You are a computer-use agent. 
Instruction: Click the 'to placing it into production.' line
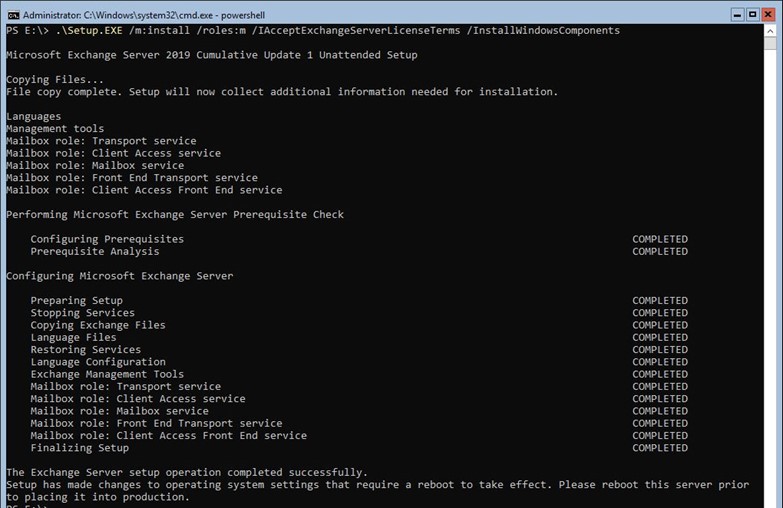[98, 497]
